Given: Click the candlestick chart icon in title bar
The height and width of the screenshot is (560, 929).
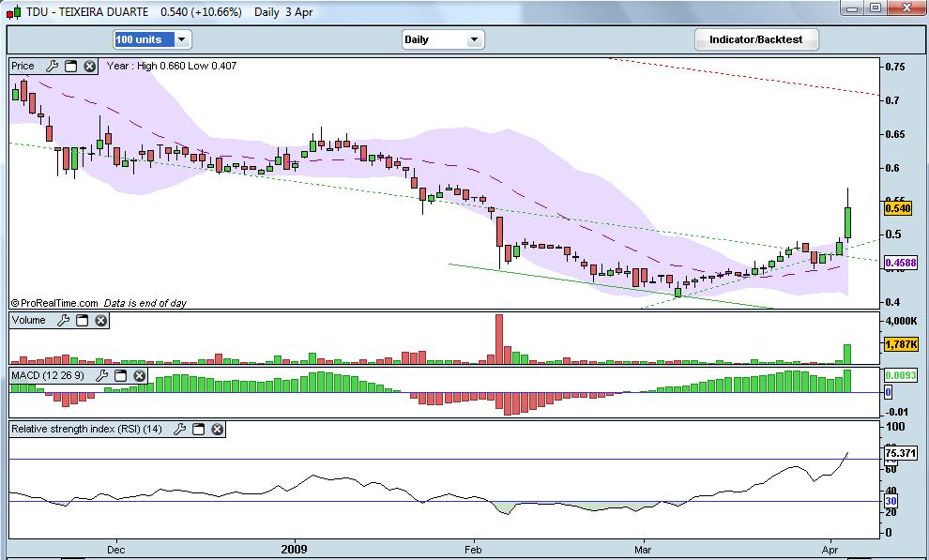Looking at the screenshot, I should [x=14, y=12].
